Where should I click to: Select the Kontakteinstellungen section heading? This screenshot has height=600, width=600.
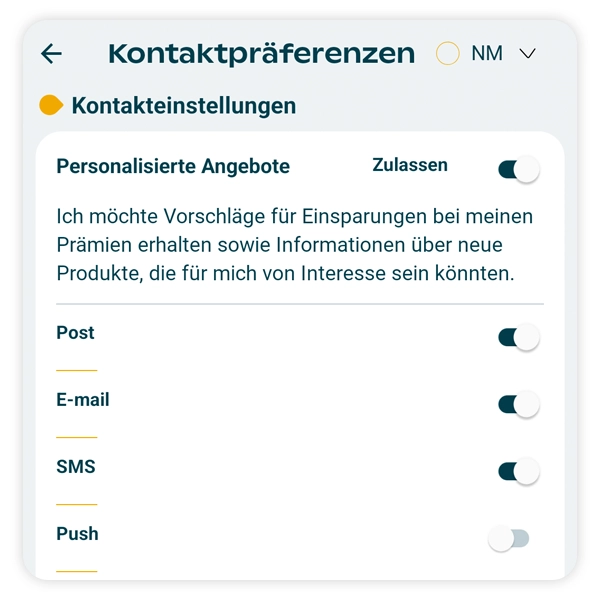point(183,105)
